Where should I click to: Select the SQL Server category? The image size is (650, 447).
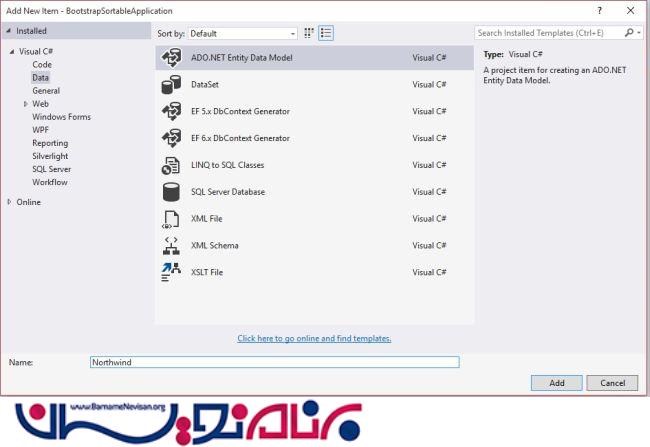51,169
